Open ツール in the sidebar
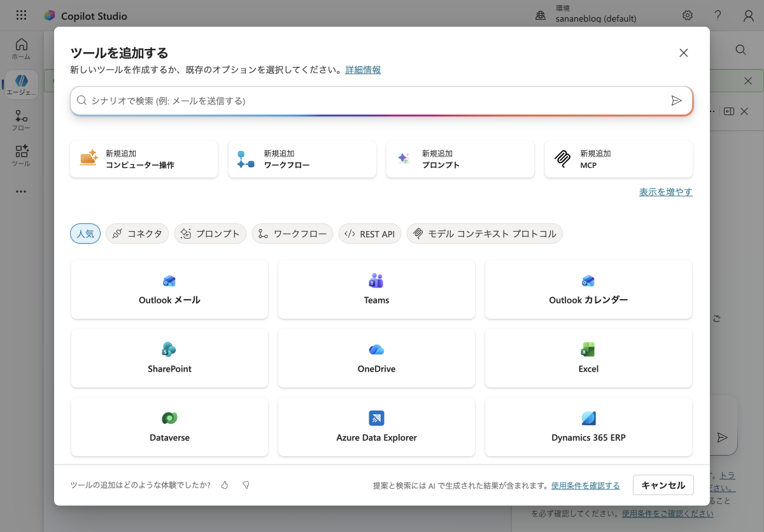 [21, 156]
